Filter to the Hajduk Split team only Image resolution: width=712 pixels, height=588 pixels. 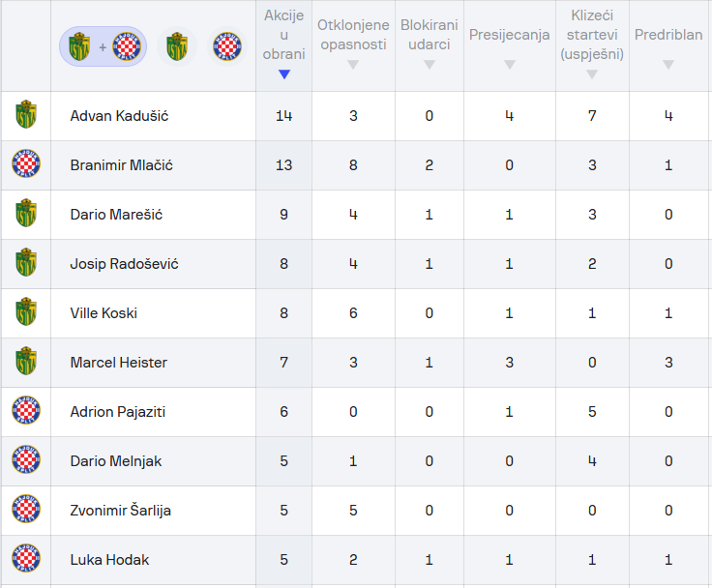tap(228, 46)
